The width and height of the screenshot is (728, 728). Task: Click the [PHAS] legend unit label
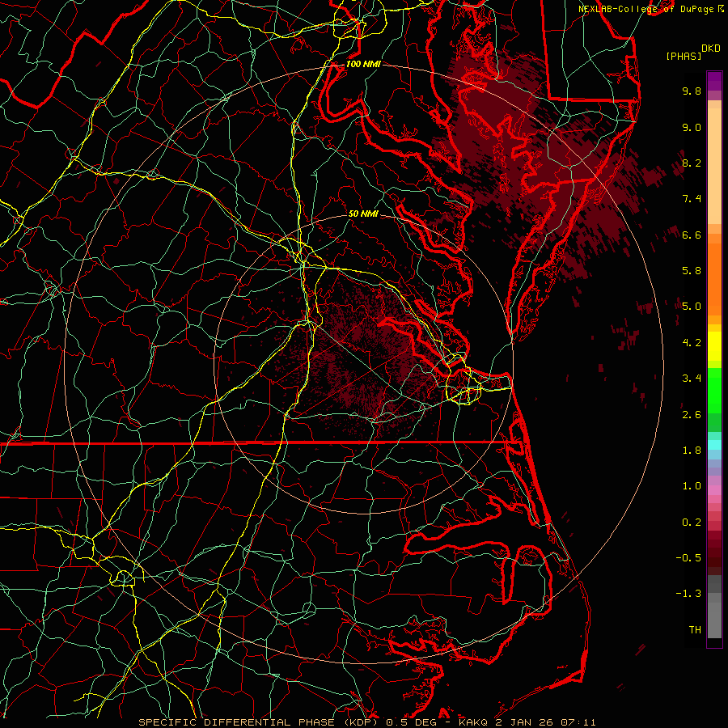pyautogui.click(x=684, y=56)
